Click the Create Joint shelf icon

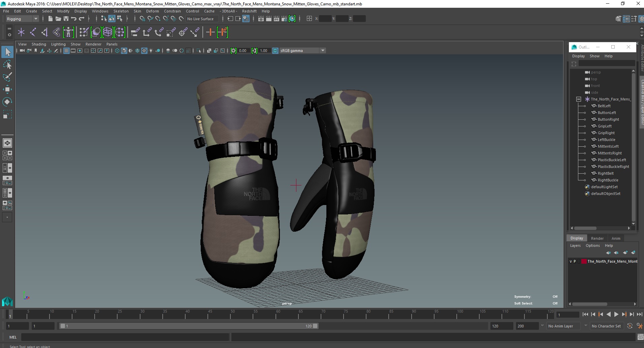point(33,32)
